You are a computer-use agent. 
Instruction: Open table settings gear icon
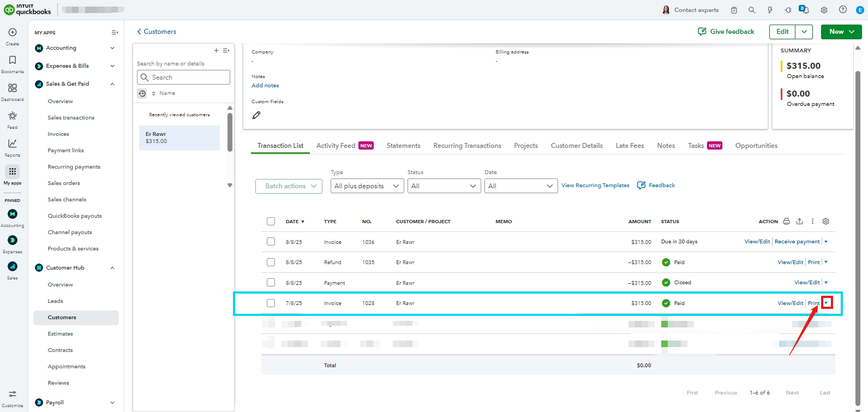pyautogui.click(x=825, y=222)
